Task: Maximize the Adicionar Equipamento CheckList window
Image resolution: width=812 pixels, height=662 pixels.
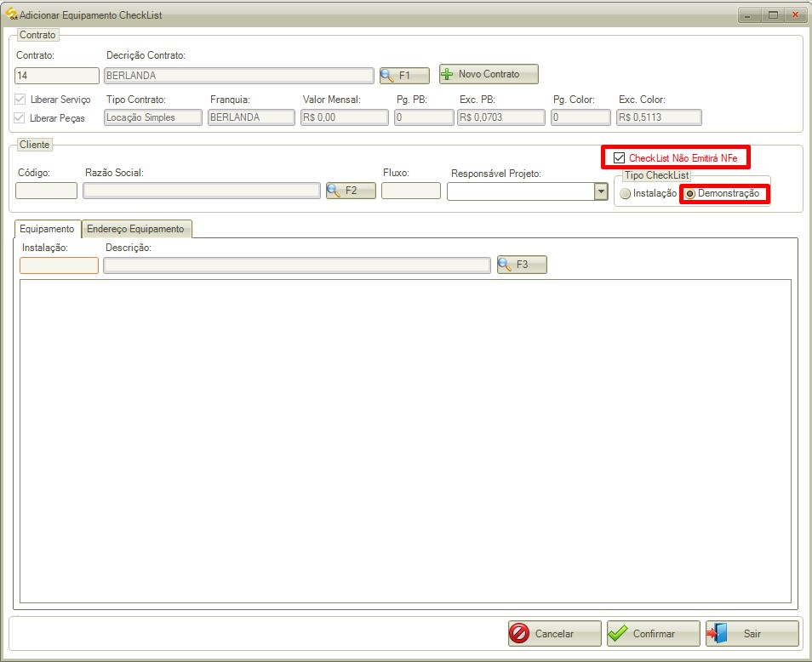Action: coord(773,15)
